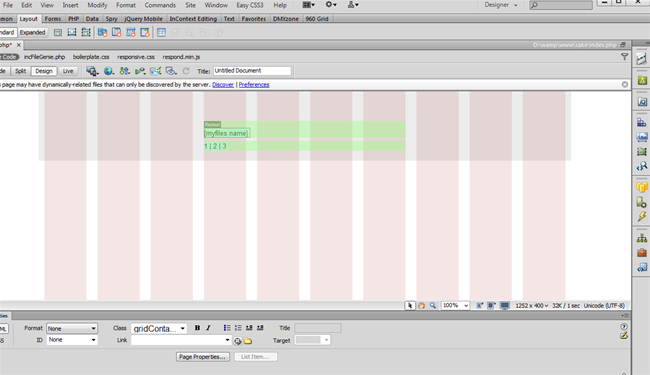Open the 100% zoom level dropdown
Screen dimensions: 650x375
(x=455, y=305)
